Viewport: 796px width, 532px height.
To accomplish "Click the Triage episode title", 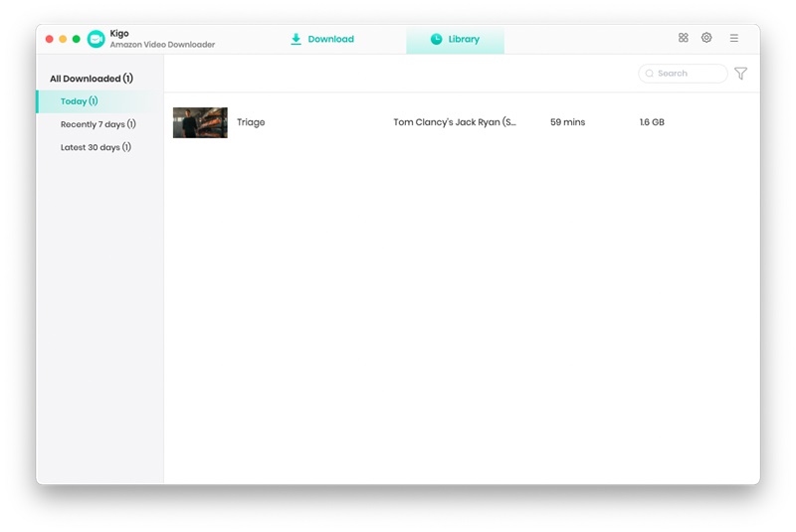I will (x=251, y=122).
